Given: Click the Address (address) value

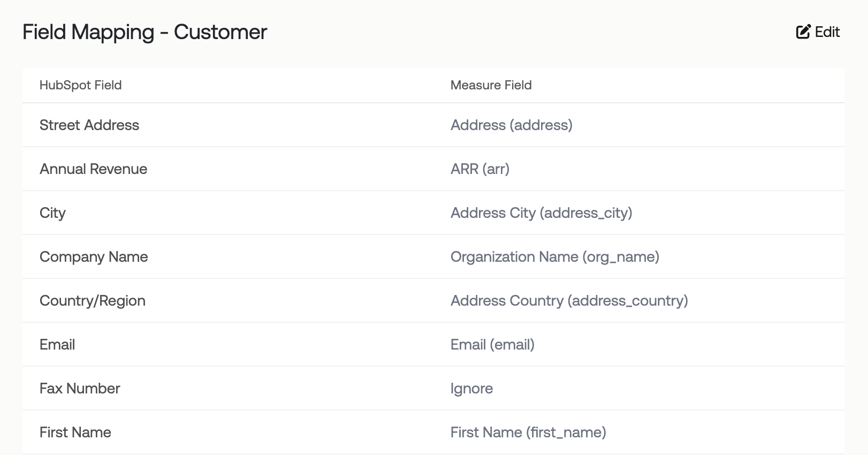Looking at the screenshot, I should [512, 125].
